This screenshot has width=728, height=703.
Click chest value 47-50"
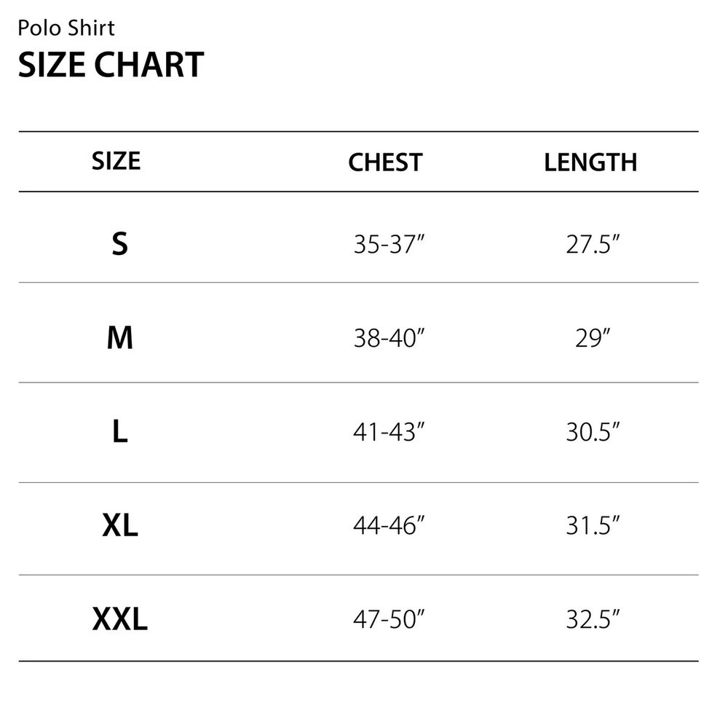[389, 619]
